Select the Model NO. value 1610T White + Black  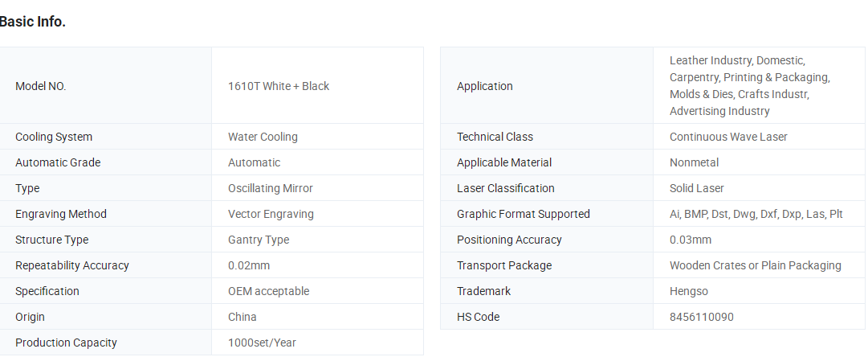[x=279, y=86]
